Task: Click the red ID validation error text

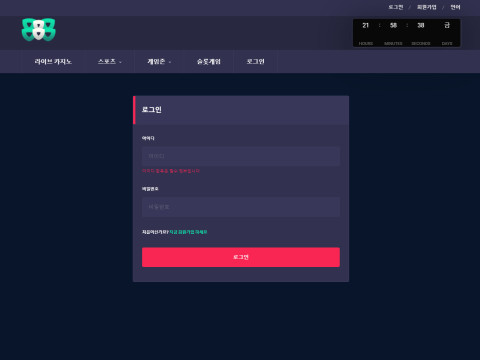Action: pyautogui.click(x=171, y=171)
